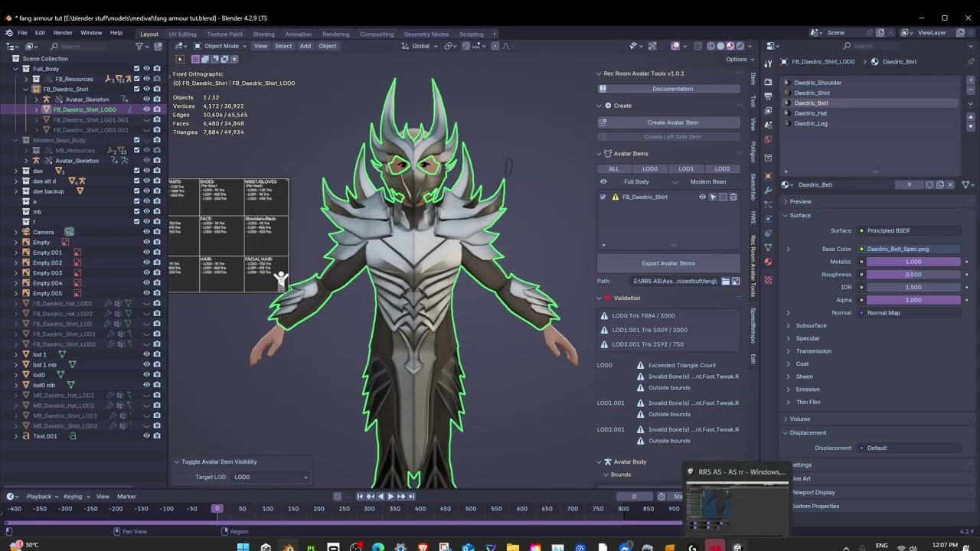Switch to rendered viewport shading

[x=740, y=46]
